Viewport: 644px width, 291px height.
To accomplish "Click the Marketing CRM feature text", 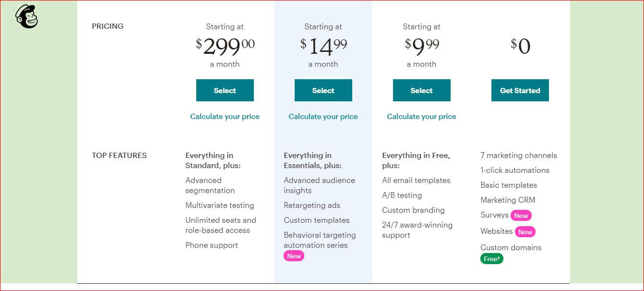I will point(508,200).
